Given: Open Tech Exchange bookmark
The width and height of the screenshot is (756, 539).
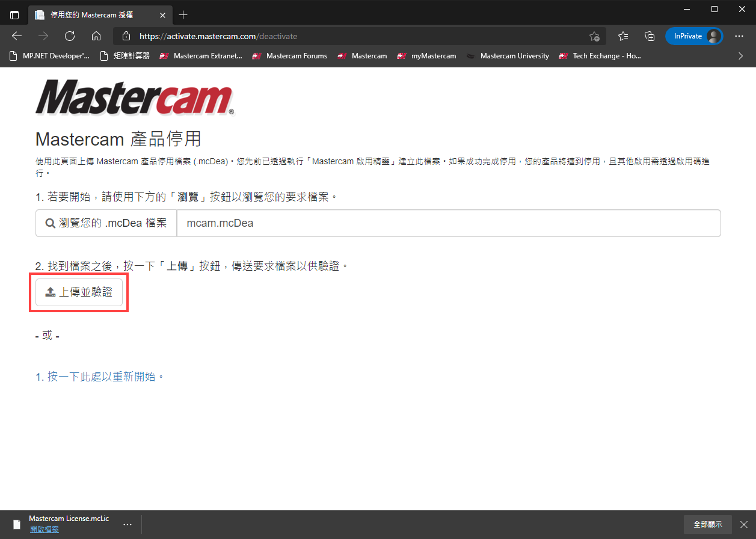Looking at the screenshot, I should pos(600,56).
